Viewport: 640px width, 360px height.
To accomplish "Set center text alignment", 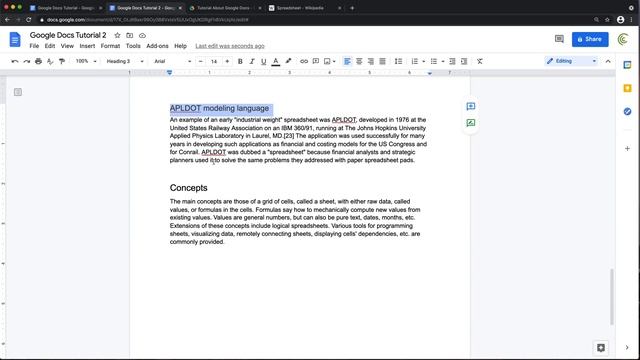I will tap(359, 61).
